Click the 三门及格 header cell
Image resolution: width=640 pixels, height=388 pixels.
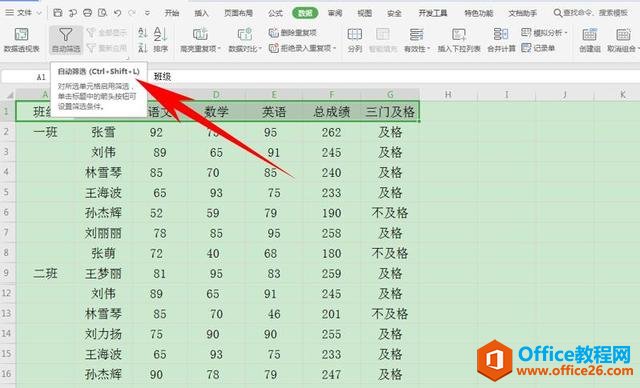[390, 112]
